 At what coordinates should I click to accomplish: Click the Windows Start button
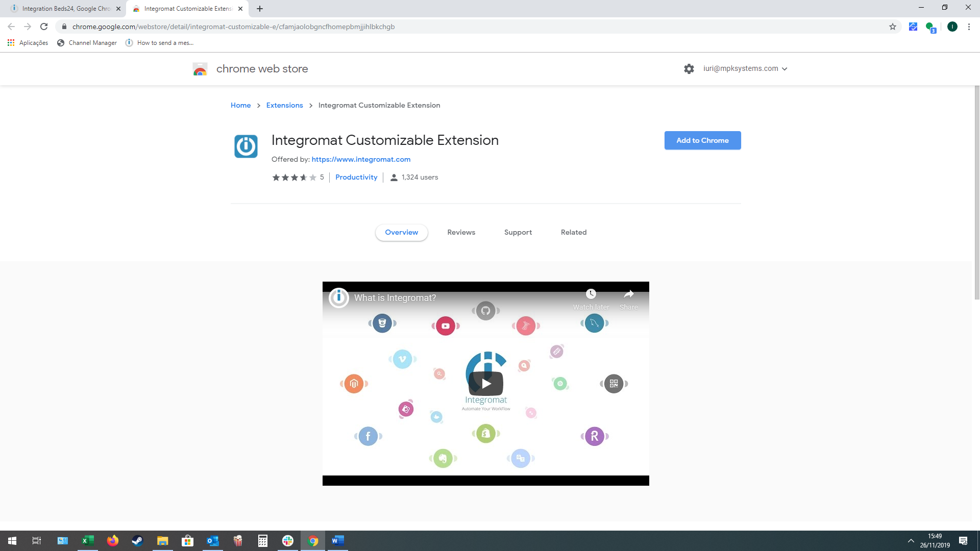[x=12, y=541]
